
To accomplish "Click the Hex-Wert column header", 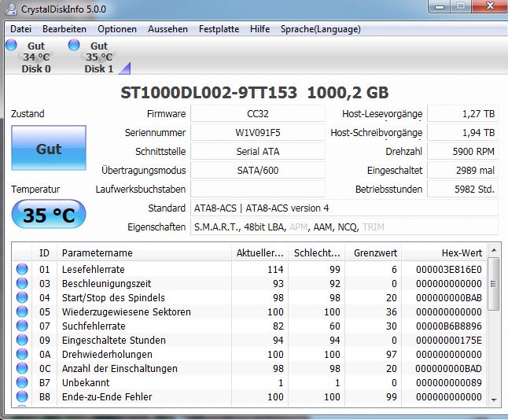I will pyautogui.click(x=444, y=252).
